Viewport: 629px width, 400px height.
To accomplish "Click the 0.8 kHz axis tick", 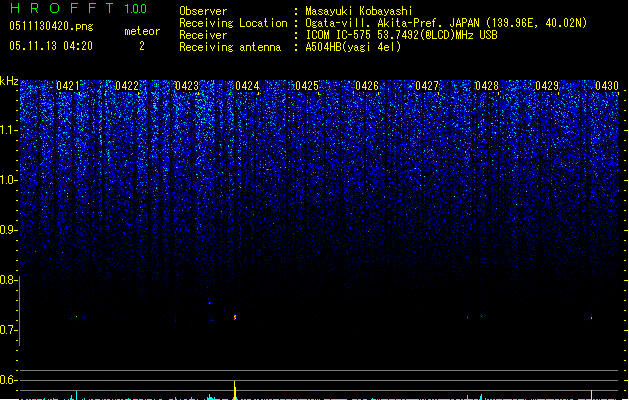I will coord(9,280).
